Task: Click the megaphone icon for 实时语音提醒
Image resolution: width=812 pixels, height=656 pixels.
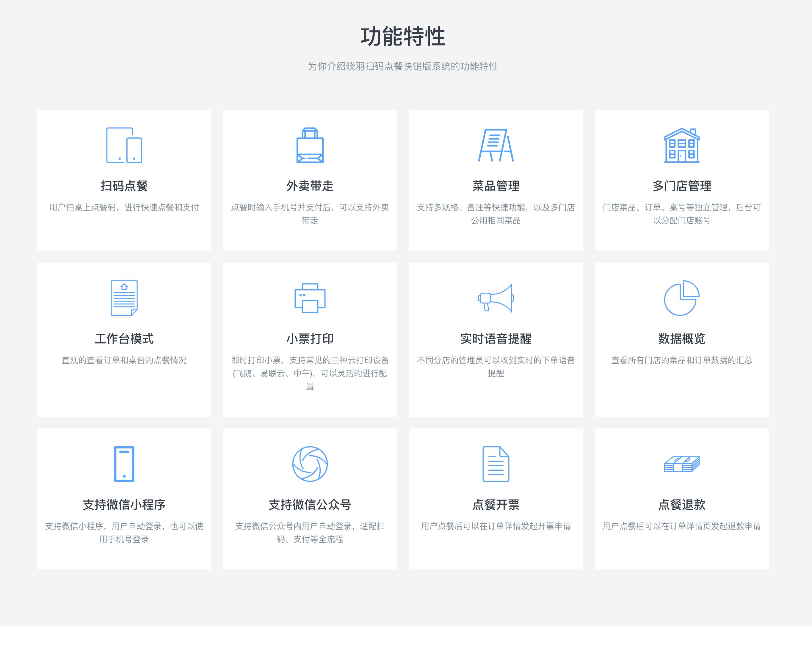Action: [x=496, y=298]
